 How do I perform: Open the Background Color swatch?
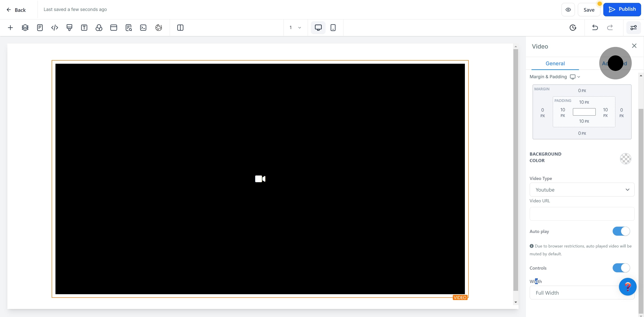[x=625, y=158]
